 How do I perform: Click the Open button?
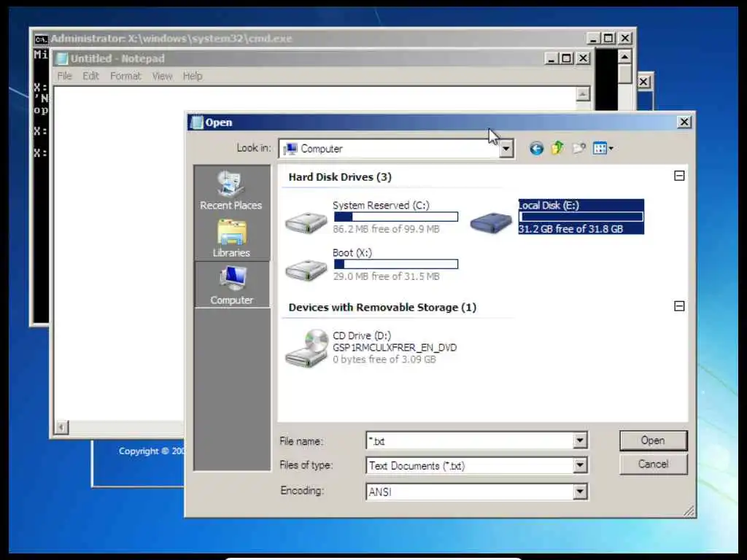click(653, 440)
